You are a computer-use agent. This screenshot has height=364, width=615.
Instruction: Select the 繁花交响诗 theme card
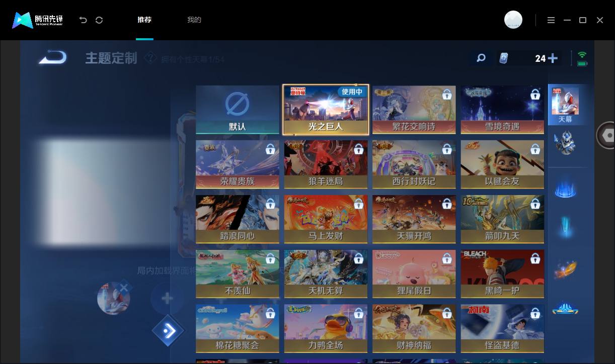(x=414, y=110)
